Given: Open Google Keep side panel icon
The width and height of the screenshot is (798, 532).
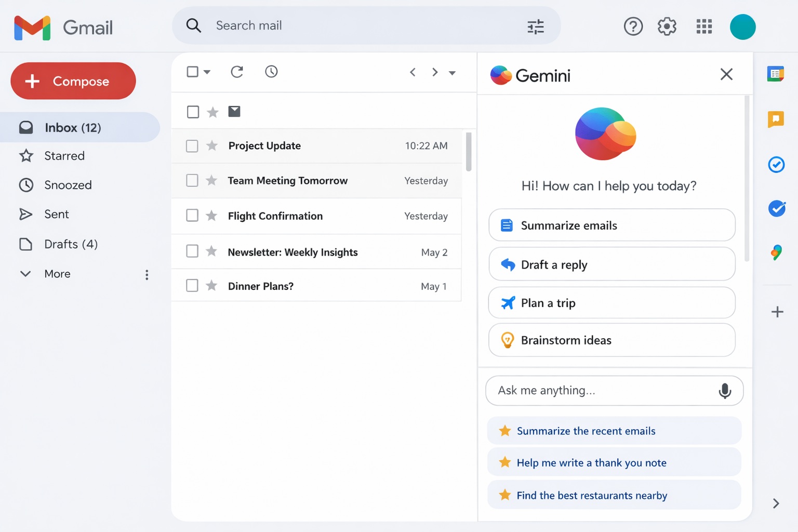Looking at the screenshot, I should pyautogui.click(x=776, y=119).
